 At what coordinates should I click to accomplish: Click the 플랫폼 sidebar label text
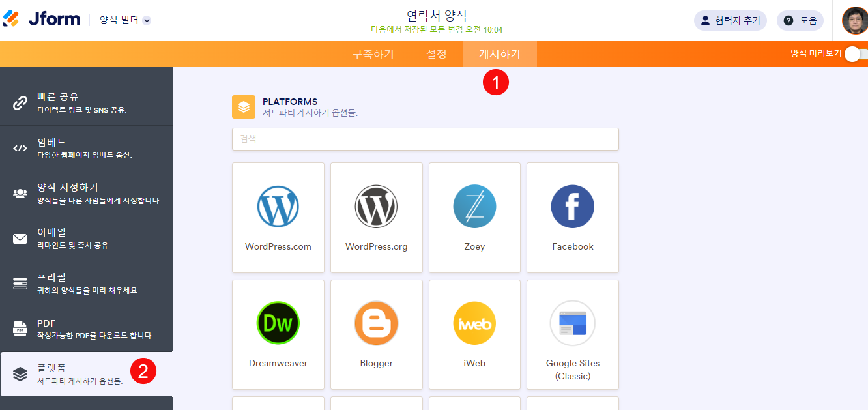(51, 368)
